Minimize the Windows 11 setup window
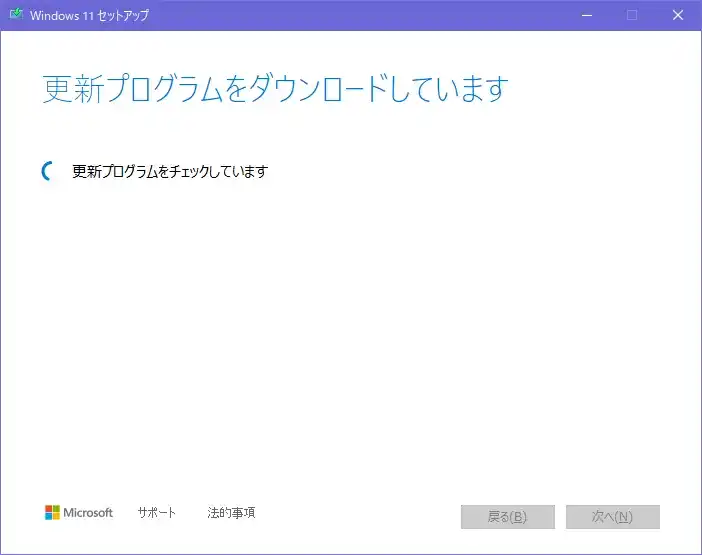This screenshot has height=555, width=702. click(586, 15)
